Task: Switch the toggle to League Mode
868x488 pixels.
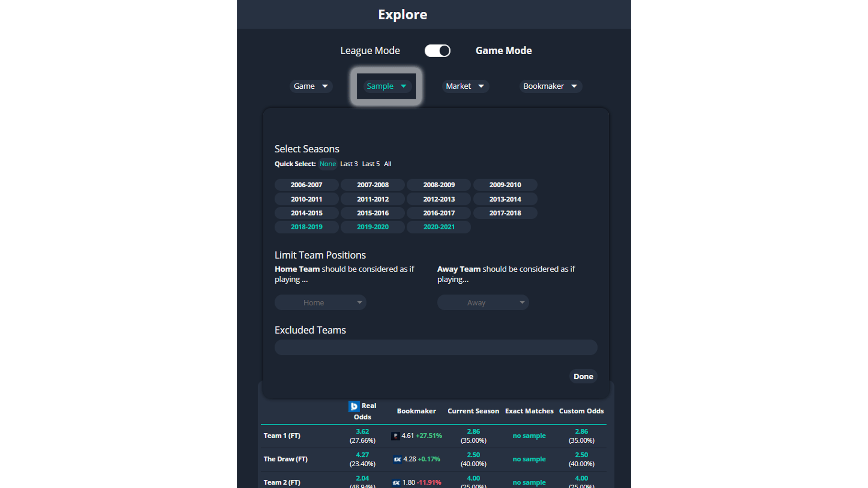Action: [437, 50]
